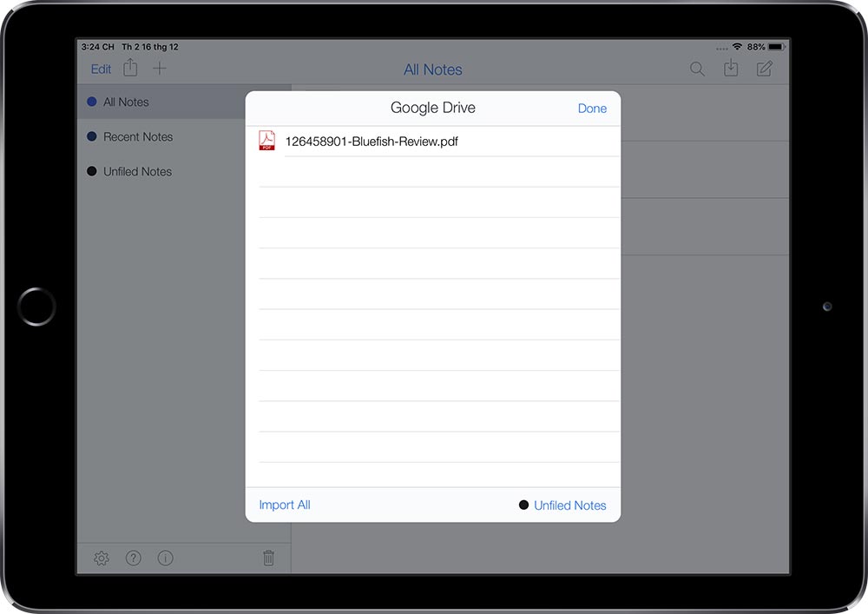Tap Edit in the top toolbar

click(101, 69)
